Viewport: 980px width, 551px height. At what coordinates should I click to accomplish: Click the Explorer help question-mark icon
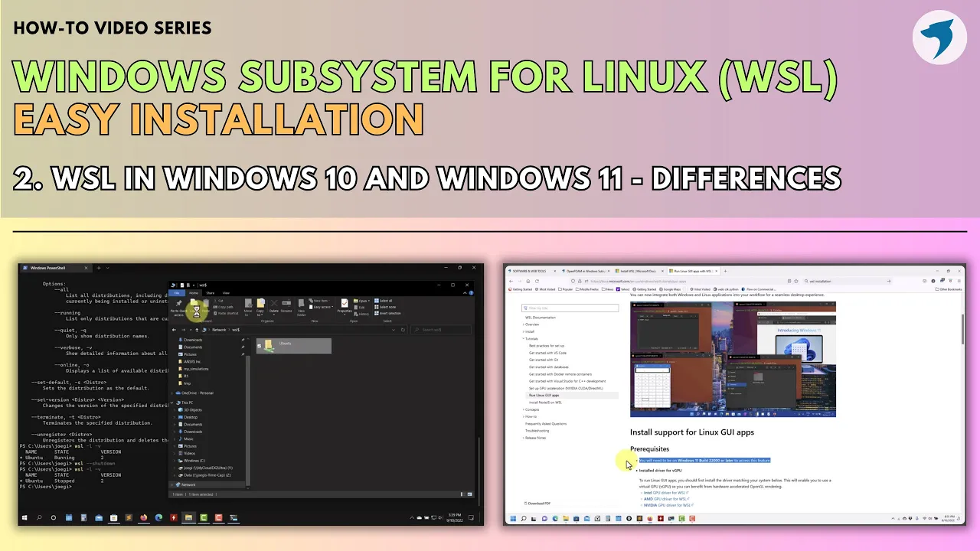[471, 293]
